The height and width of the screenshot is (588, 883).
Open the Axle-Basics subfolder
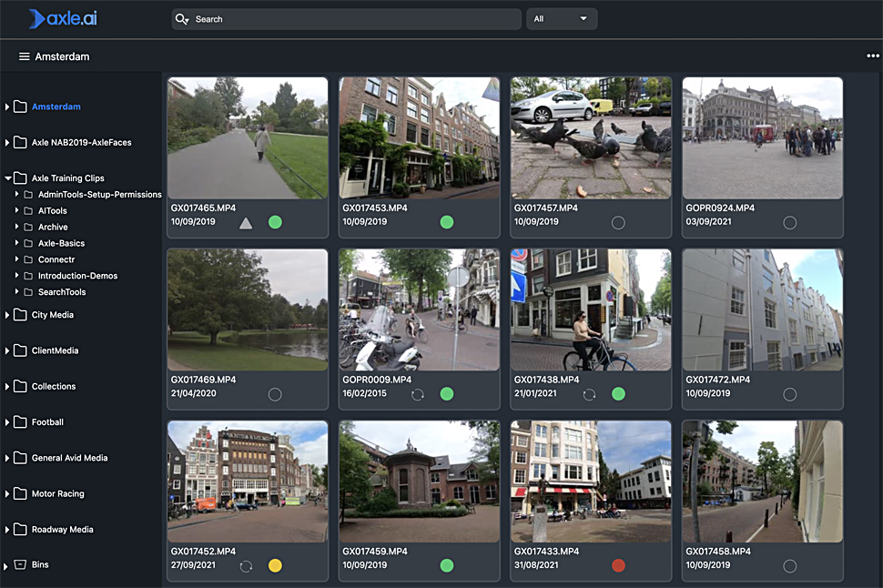tap(61, 243)
